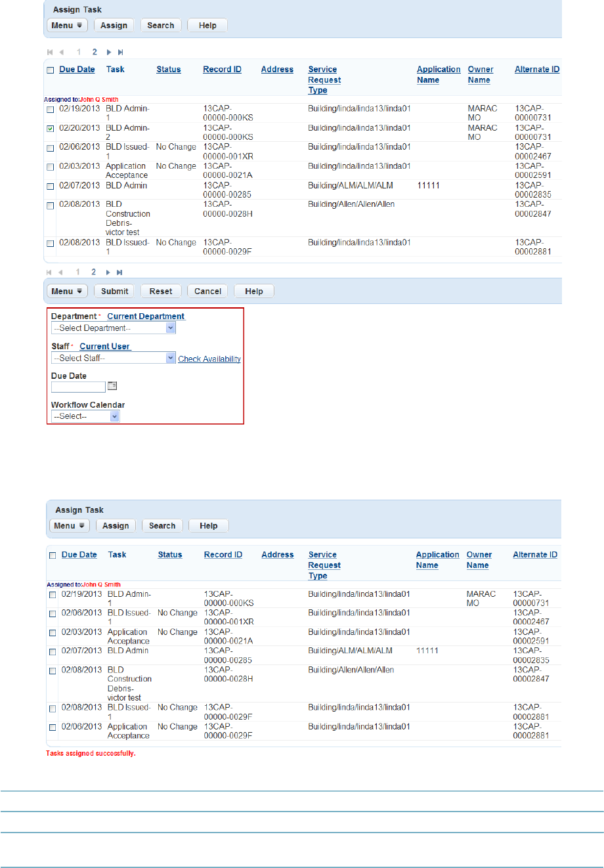Go to previous page below upper task table
The height and width of the screenshot is (868, 604).
click(62, 272)
